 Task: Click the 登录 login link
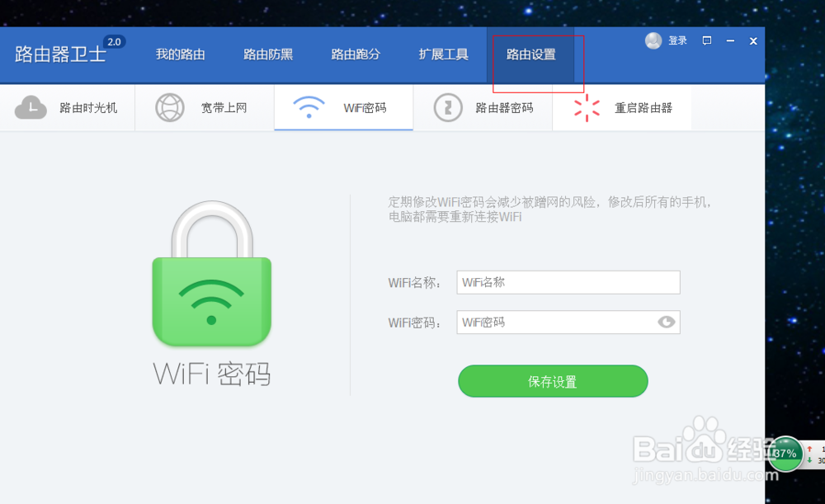677,40
